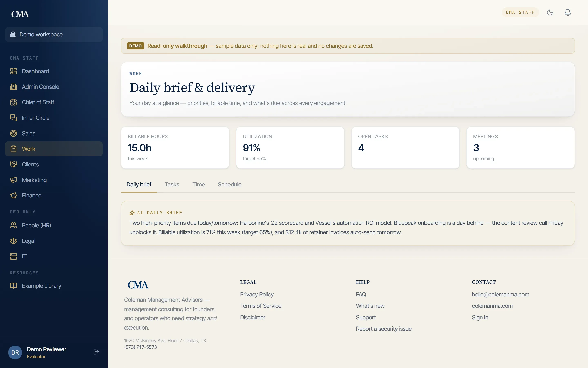
Task: Click the Sign in link
Action: pyautogui.click(x=480, y=317)
